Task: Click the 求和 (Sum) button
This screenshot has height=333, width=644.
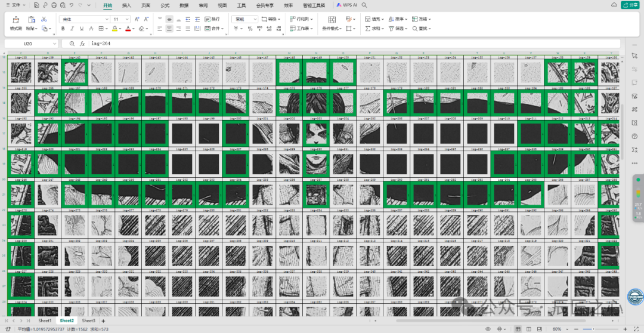Action: [374, 29]
